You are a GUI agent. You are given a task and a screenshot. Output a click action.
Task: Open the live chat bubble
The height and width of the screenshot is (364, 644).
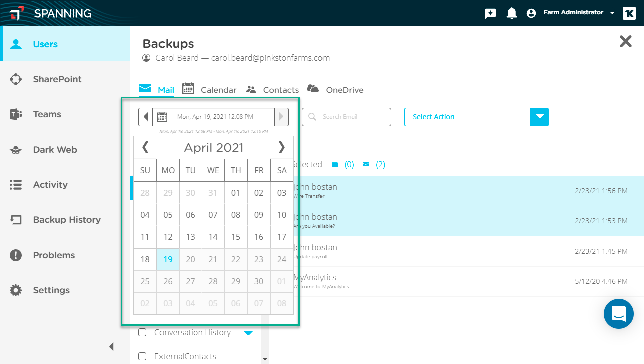click(619, 314)
